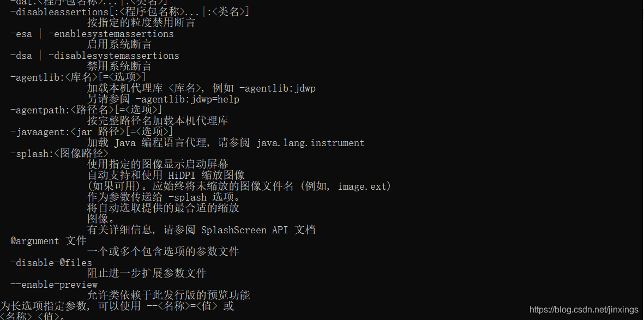Click the @argument 文件 option line

(x=49, y=241)
